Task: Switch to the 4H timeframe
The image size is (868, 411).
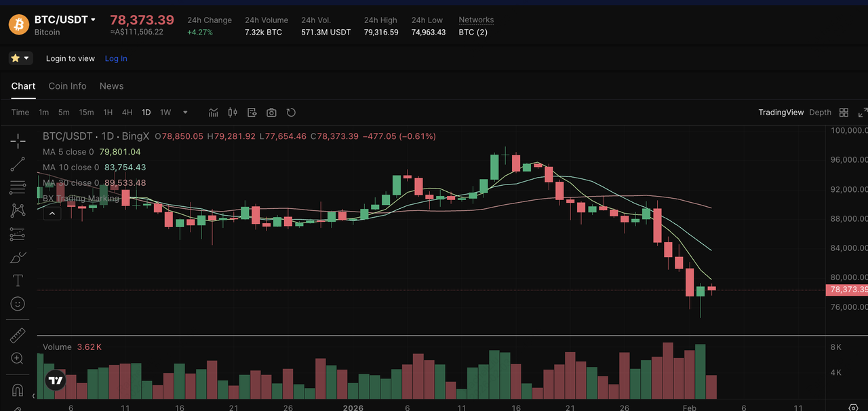Action: [x=127, y=113]
